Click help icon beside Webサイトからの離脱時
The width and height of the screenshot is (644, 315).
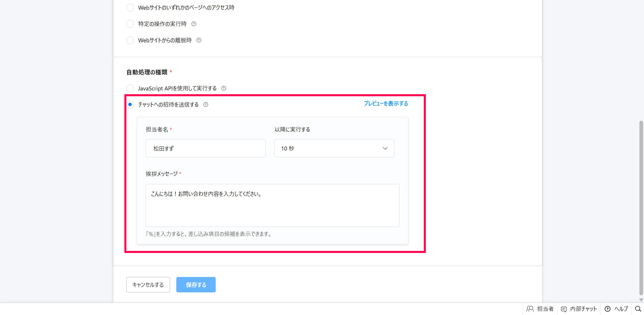pyautogui.click(x=199, y=40)
